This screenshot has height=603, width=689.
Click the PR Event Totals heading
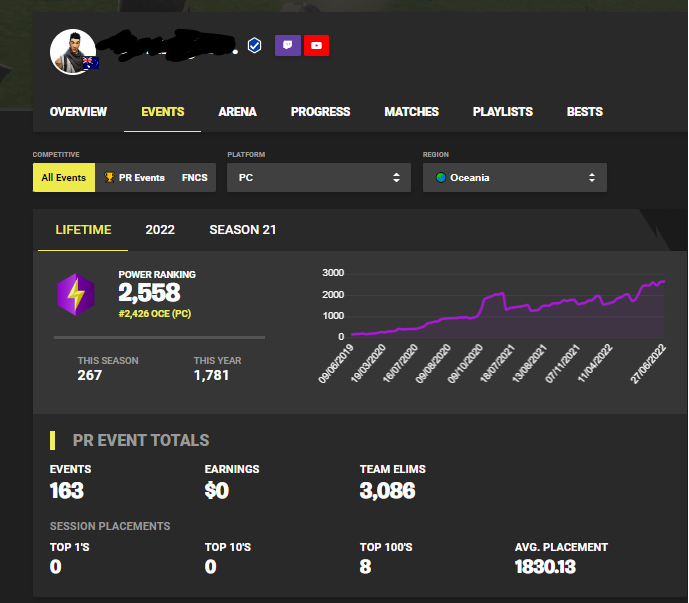pos(141,440)
